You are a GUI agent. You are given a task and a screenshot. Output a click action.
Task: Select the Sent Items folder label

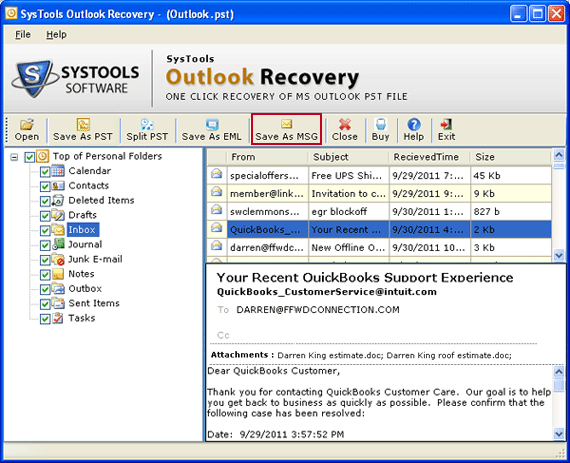click(x=94, y=303)
